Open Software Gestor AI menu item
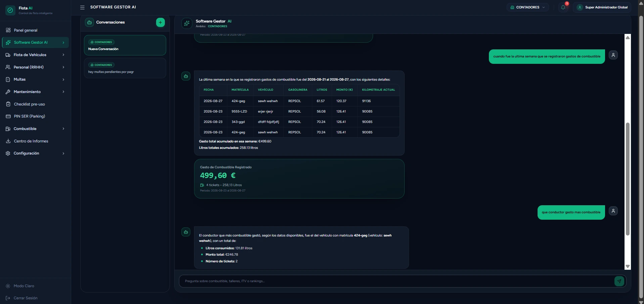This screenshot has width=644, height=304. 35,42
